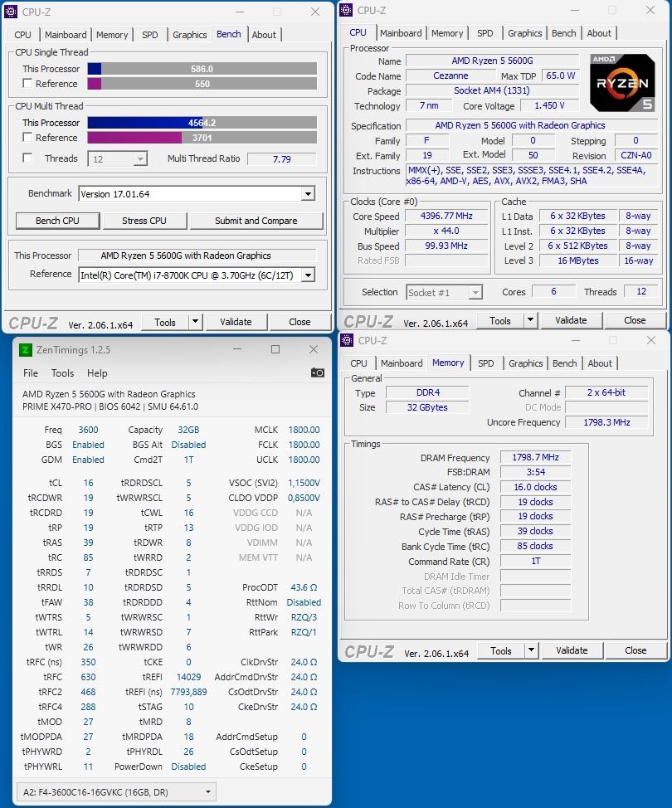Image resolution: width=672 pixels, height=808 pixels.
Task: Click the ProcODT value 43.6 Ω
Action: [x=304, y=587]
